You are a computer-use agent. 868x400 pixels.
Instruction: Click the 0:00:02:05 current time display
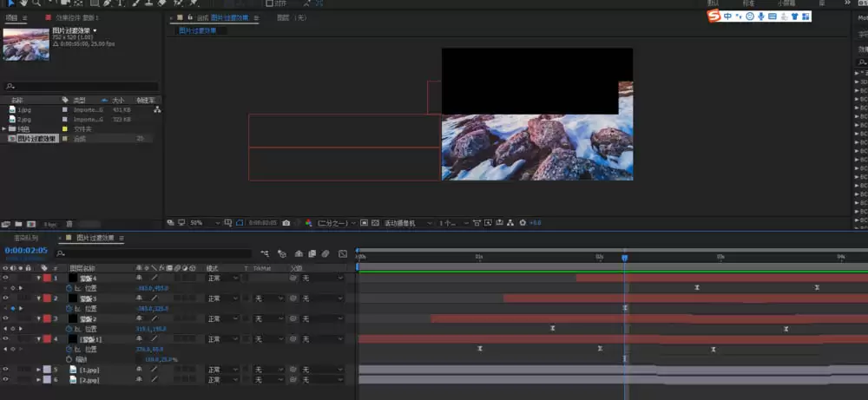[x=26, y=251]
